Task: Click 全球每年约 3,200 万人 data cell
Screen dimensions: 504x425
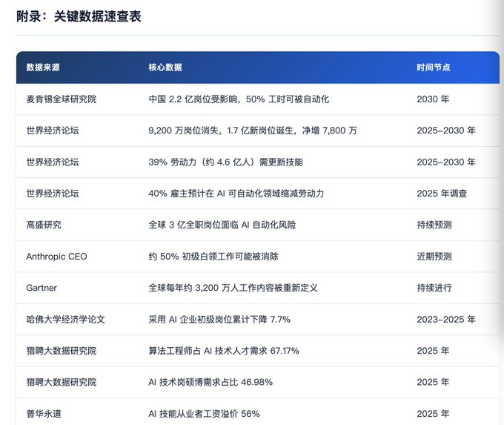Action: 233,288
